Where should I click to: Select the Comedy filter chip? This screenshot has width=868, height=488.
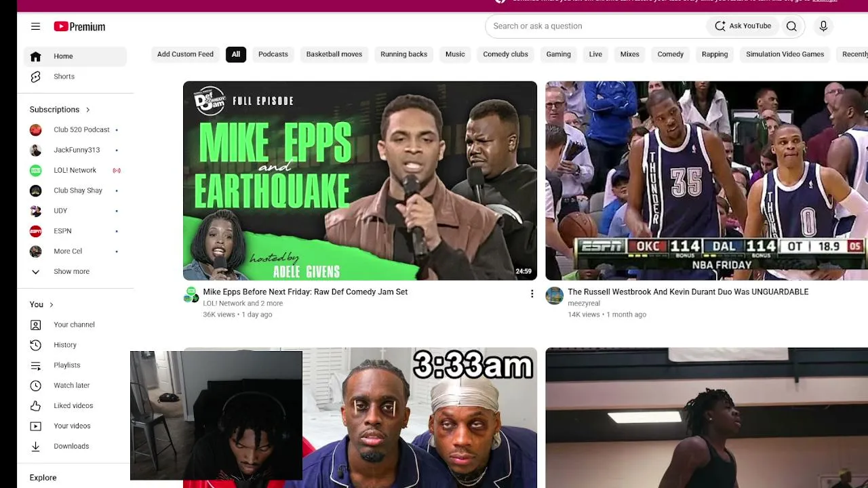pyautogui.click(x=670, y=54)
